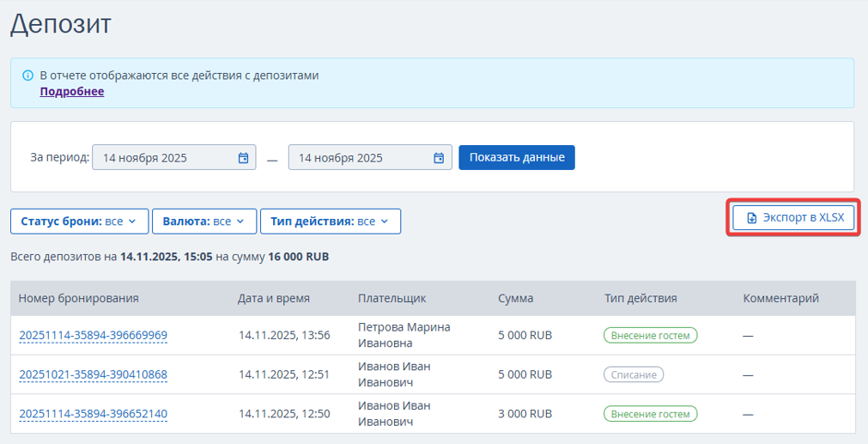Open the calendar icon in the start date field
The width and height of the screenshot is (868, 444).
[243, 158]
